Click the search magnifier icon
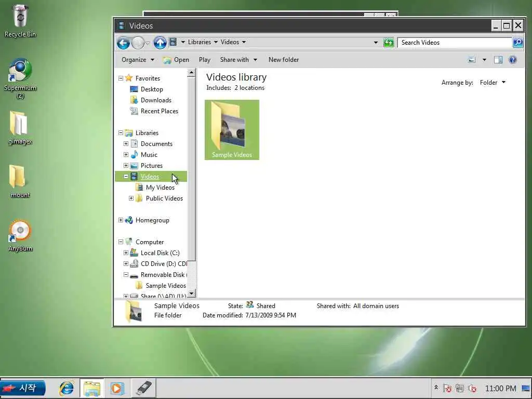Image resolution: width=532 pixels, height=399 pixels. [x=518, y=43]
